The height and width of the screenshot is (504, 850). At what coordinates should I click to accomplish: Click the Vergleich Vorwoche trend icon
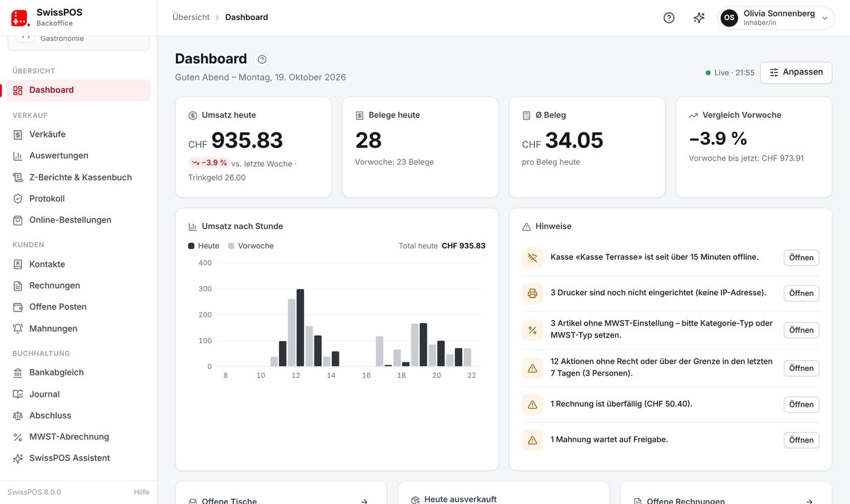[693, 115]
